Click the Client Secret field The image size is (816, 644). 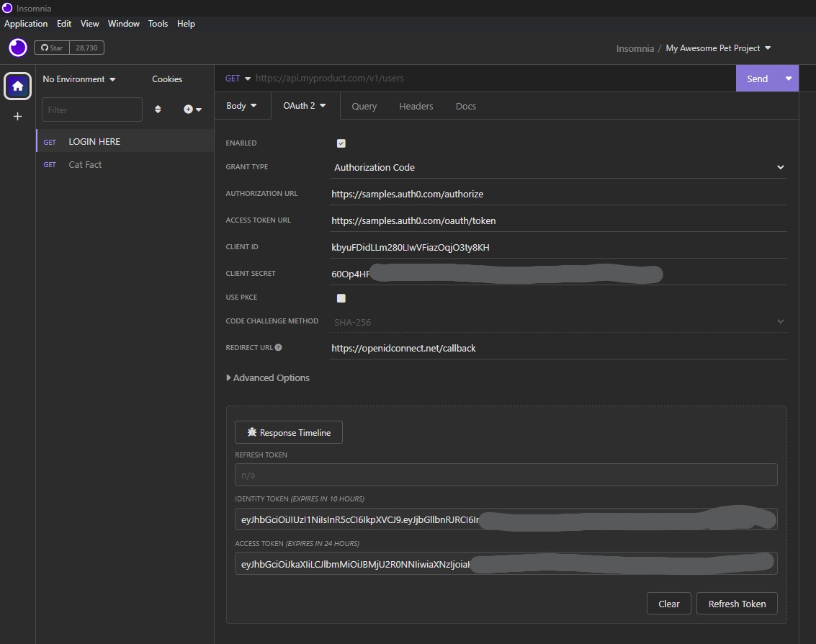click(x=558, y=273)
